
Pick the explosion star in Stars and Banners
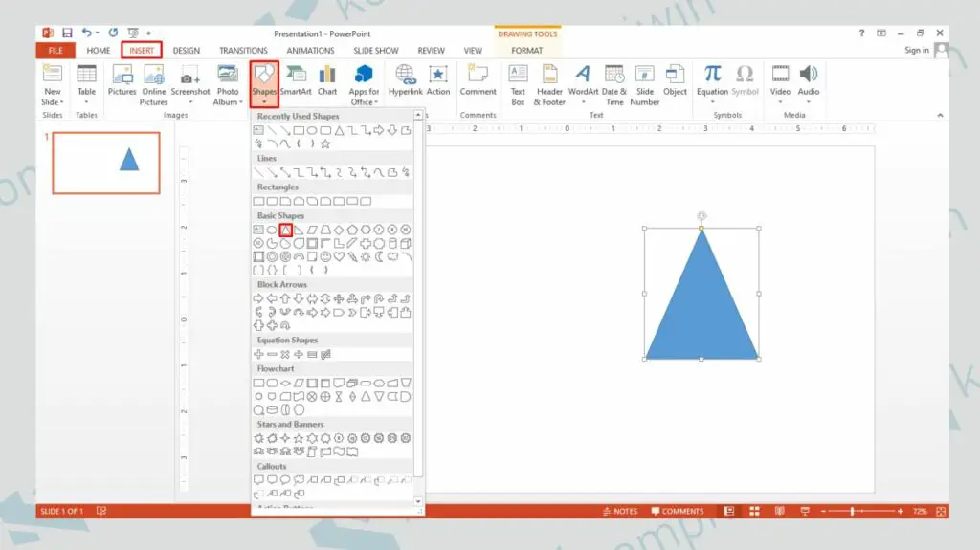pos(258,438)
